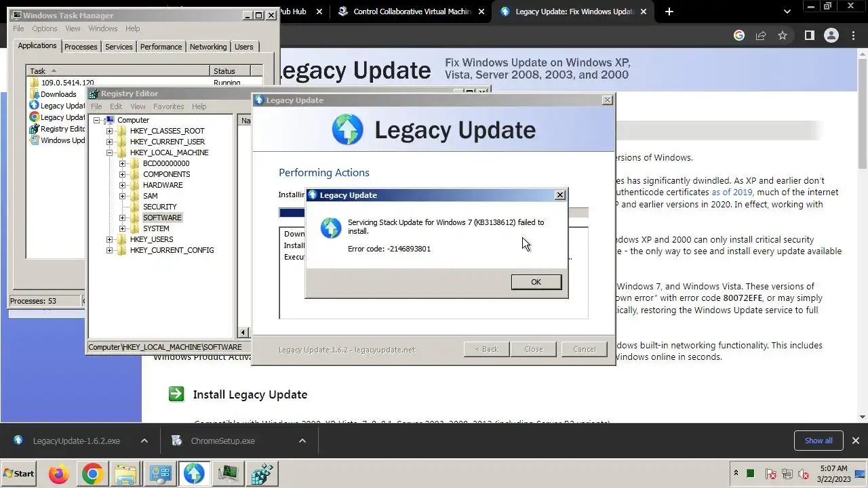Image resolution: width=868 pixels, height=488 pixels.
Task: Open Registry Editor Favorites menu
Action: [168, 106]
